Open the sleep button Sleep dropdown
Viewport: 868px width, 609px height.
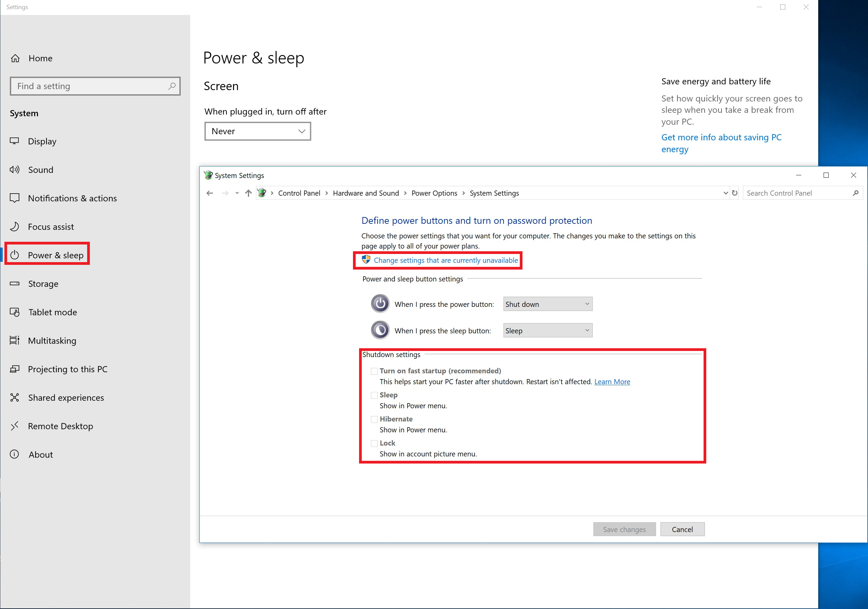pos(548,330)
